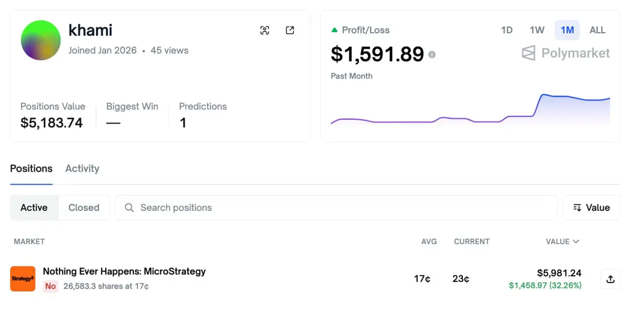
Task: Click the Strategy market thumbnail
Action: pos(23,279)
